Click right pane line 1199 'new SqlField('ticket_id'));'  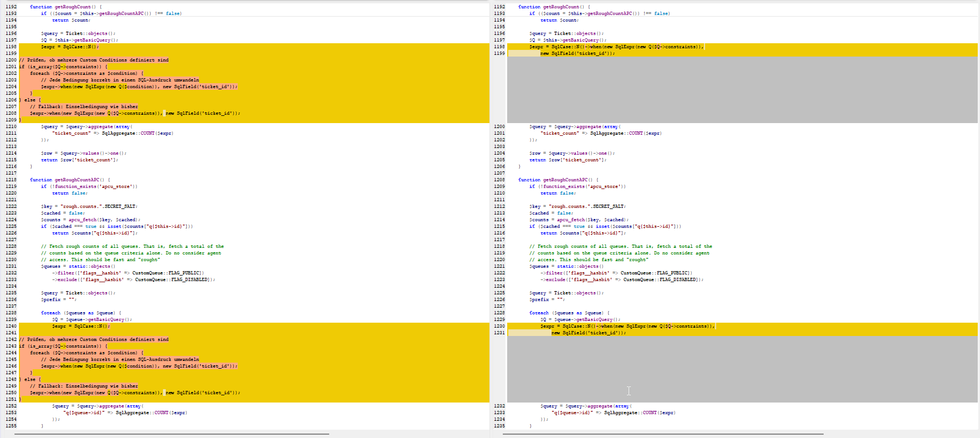point(578,53)
